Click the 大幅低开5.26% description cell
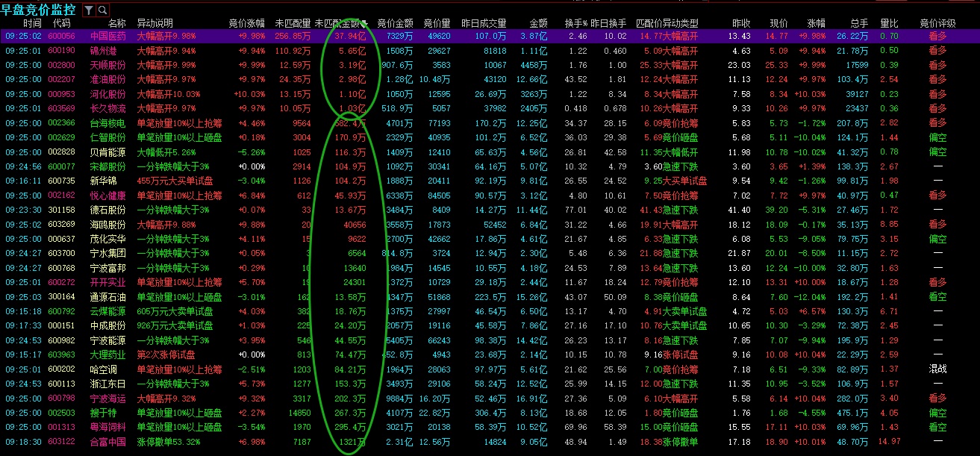Image resolution: width=980 pixels, height=456 pixels. pos(166,152)
